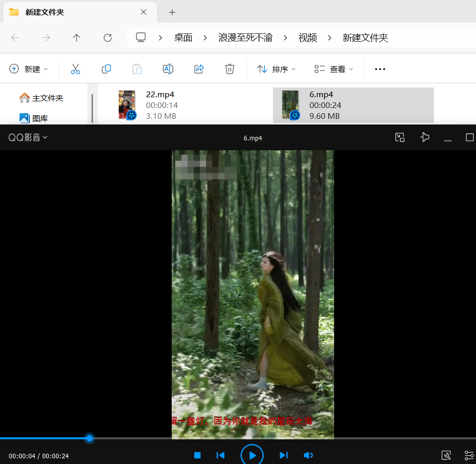Go to 视频 folder in breadcrumb
This screenshot has height=464, width=476.
pos(307,38)
